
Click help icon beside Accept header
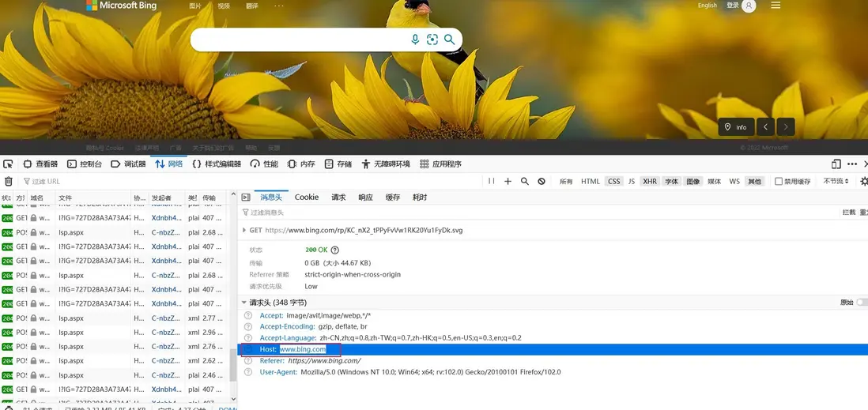click(x=248, y=315)
